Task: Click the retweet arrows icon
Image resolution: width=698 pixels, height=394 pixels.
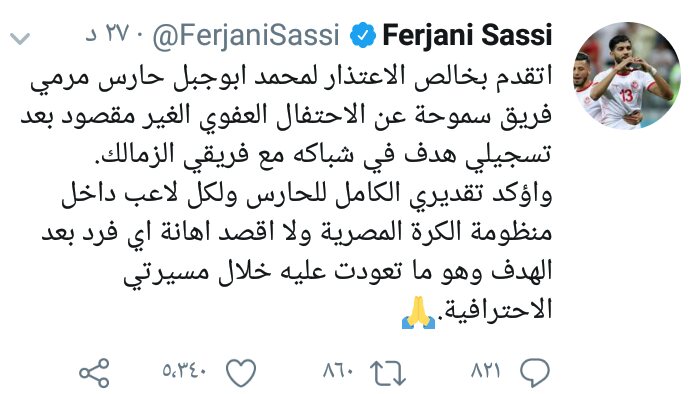Action: tap(388, 373)
